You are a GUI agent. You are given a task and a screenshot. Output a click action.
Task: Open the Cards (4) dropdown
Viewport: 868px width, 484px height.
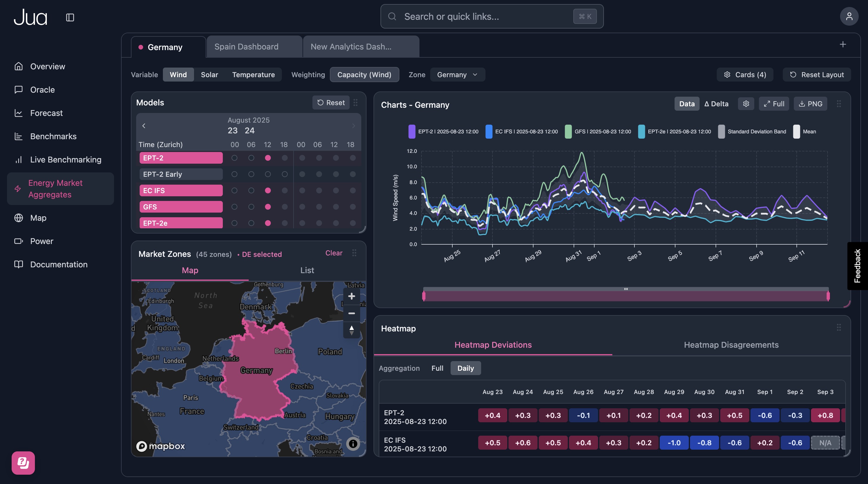745,75
